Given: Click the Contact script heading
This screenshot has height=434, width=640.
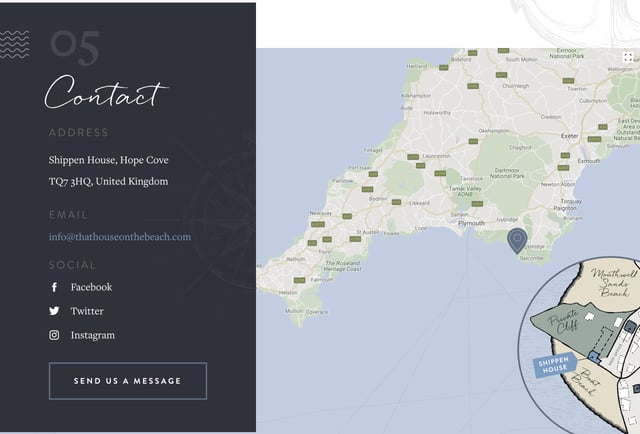Looking at the screenshot, I should [105, 94].
